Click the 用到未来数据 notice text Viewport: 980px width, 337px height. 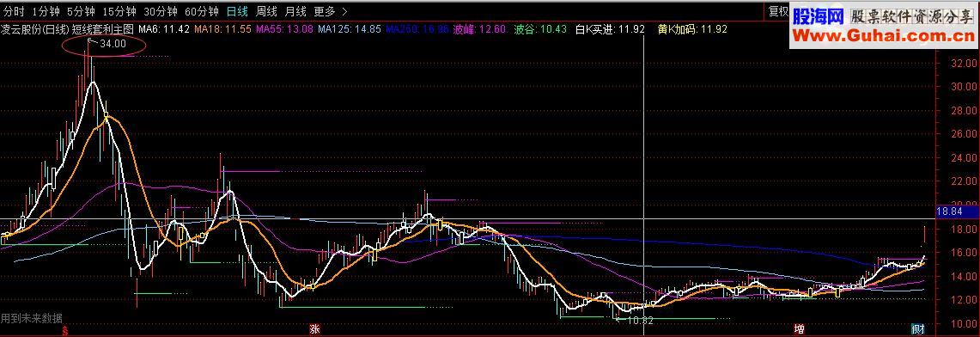pyautogui.click(x=31, y=317)
